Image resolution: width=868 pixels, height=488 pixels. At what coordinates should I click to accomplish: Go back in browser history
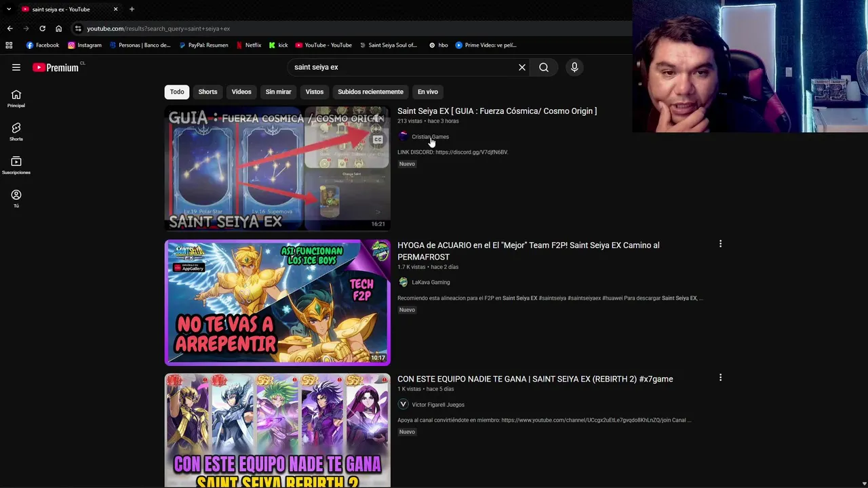9,28
